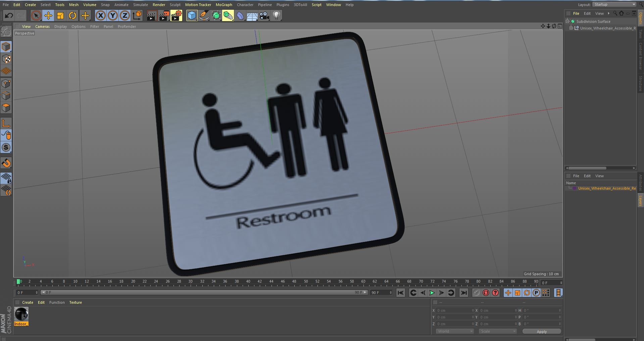Add a Camera object
644x341 pixels.
264,15
